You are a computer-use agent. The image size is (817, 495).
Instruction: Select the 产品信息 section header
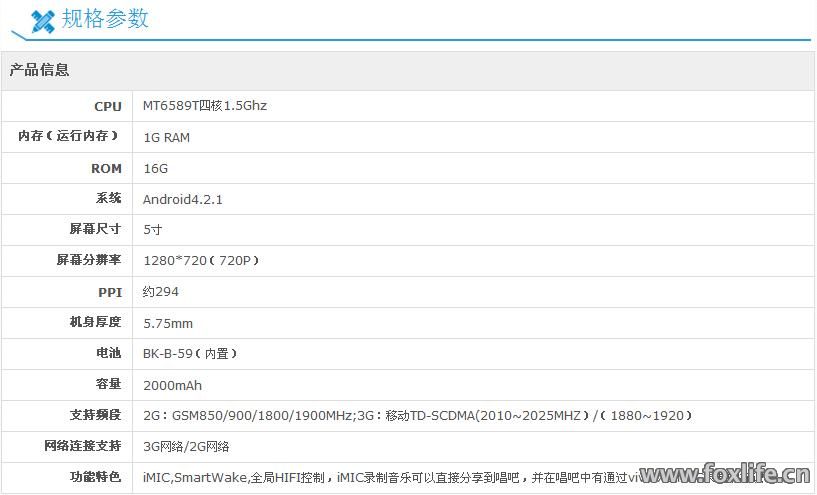point(39,70)
